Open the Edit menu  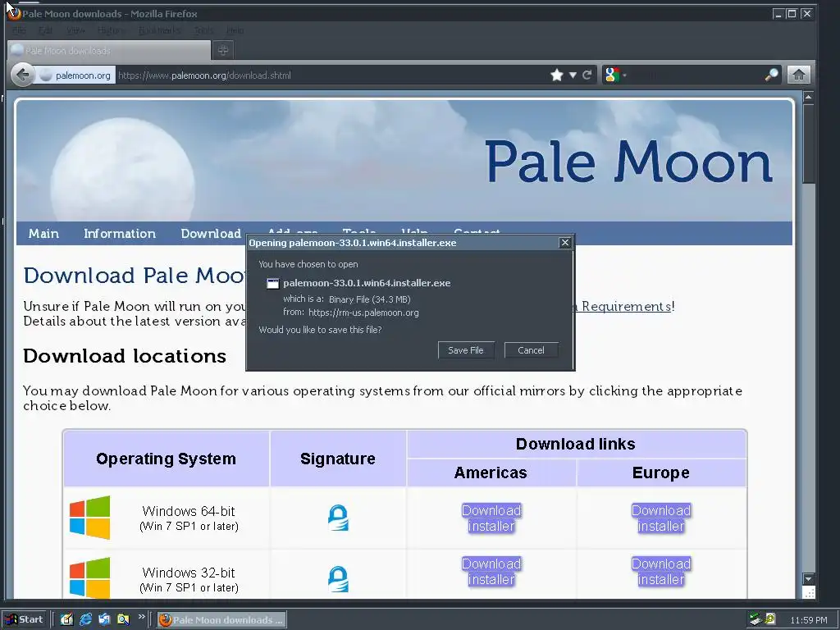coord(46,30)
